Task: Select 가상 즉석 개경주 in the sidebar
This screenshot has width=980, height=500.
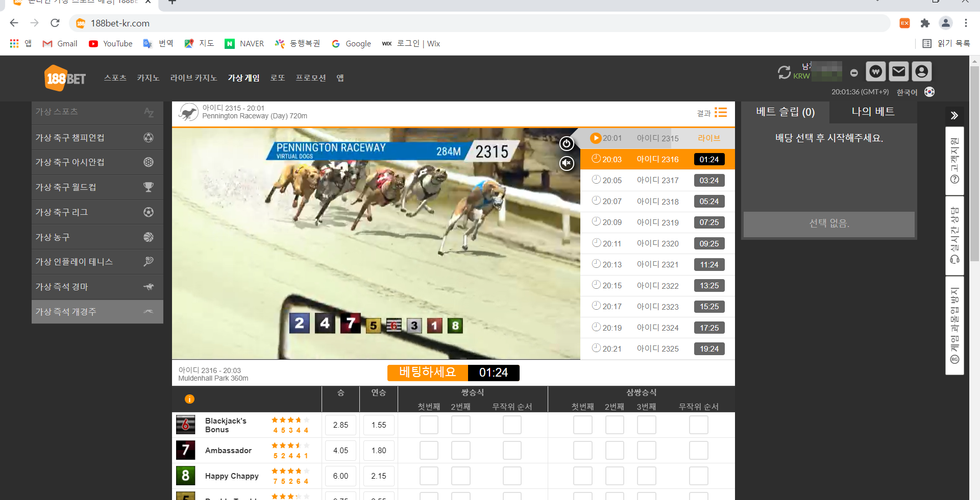Action: click(x=98, y=312)
